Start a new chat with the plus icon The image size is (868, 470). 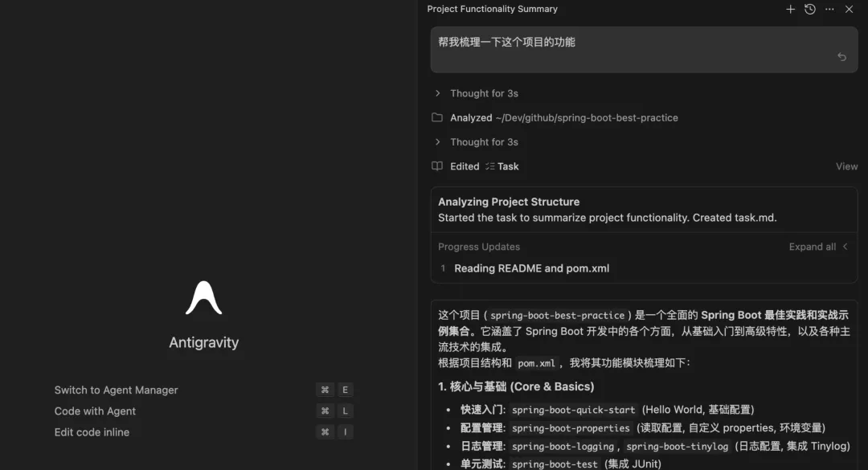click(x=790, y=10)
